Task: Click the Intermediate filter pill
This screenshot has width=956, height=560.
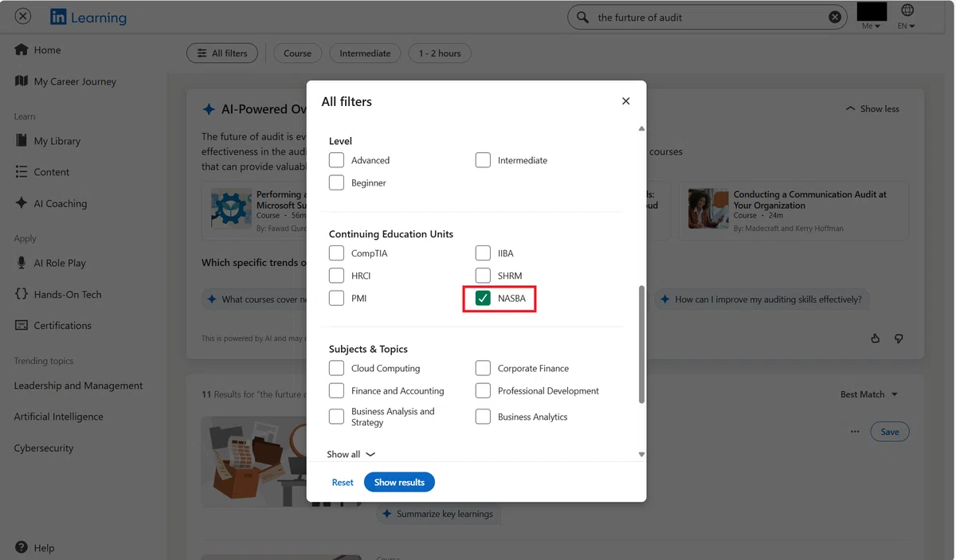Action: click(365, 53)
